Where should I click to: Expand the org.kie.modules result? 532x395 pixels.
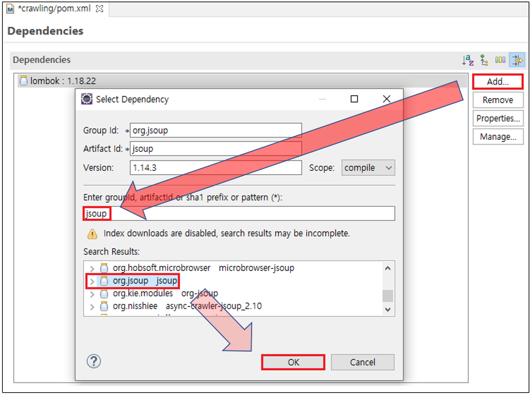pyautogui.click(x=92, y=294)
